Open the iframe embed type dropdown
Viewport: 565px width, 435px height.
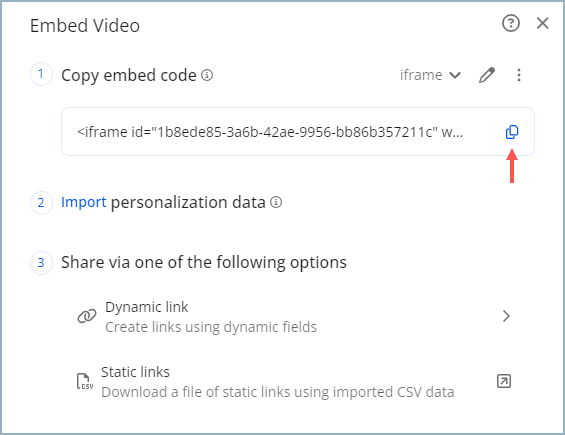tap(430, 75)
